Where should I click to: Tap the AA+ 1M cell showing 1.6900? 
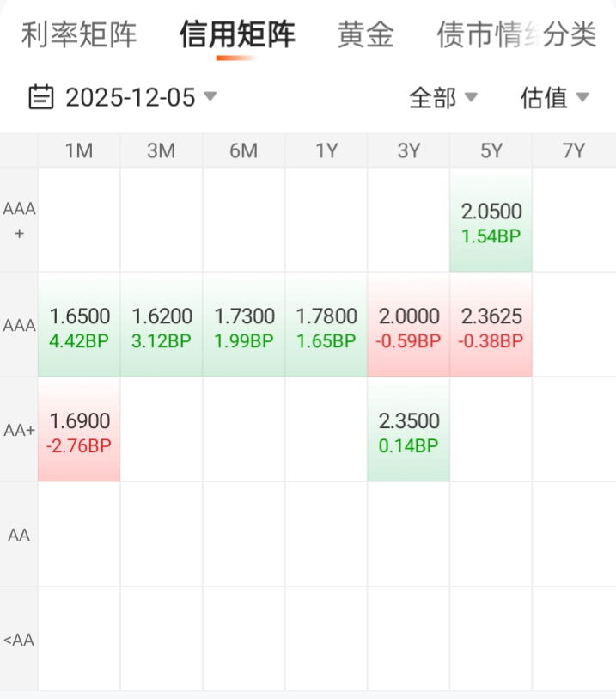[79, 431]
